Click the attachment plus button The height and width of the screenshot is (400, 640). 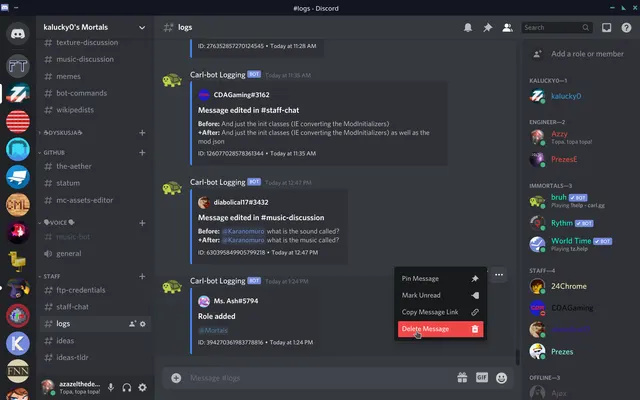[176, 378]
